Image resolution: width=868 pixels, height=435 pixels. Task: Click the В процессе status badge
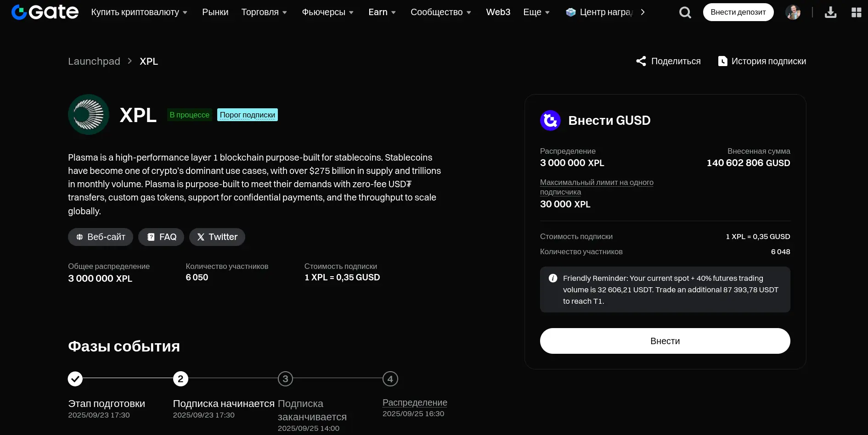(189, 115)
